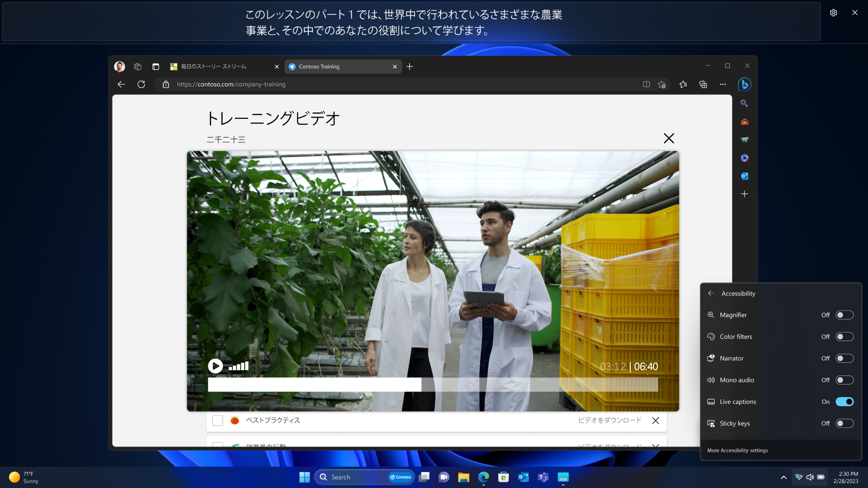Click the Outlook icon in the Edge sidebar

tap(744, 176)
